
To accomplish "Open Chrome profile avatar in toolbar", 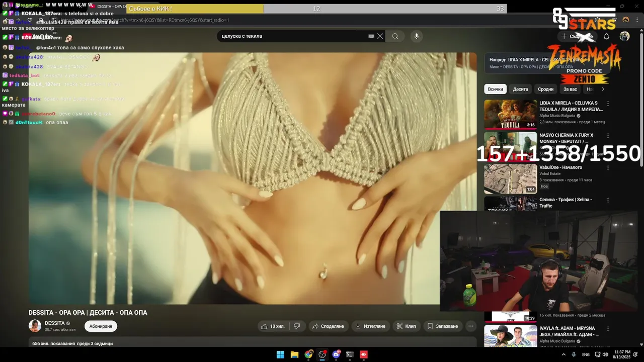I will coord(625,20).
